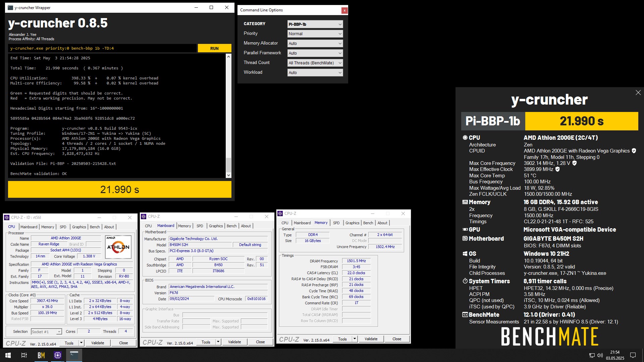Screen dimensions: 644x362
Task: Open About tab in the Memory CPU-Z window
Action: click(382, 223)
